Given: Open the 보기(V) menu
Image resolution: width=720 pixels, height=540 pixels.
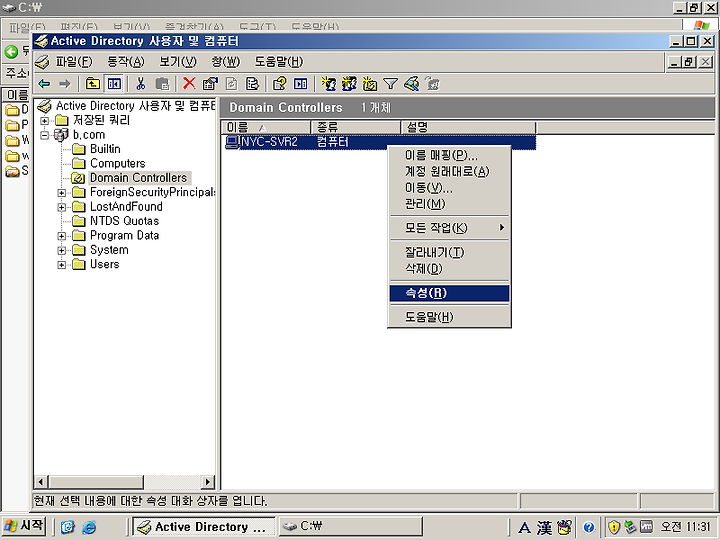Looking at the screenshot, I should [x=178, y=62].
